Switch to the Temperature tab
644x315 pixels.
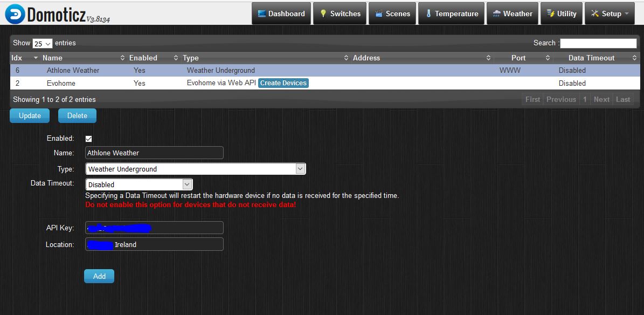click(x=452, y=13)
